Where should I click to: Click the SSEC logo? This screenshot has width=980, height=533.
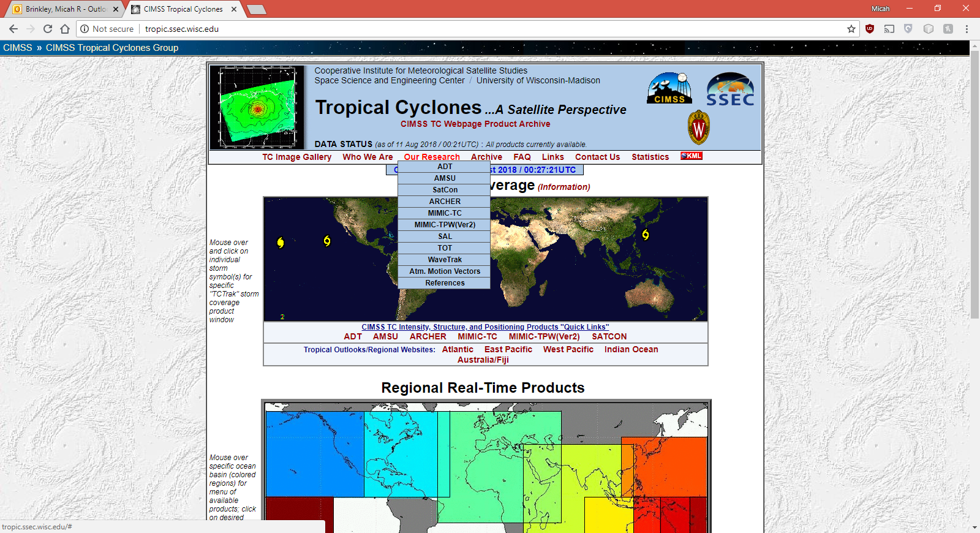pyautogui.click(x=730, y=89)
